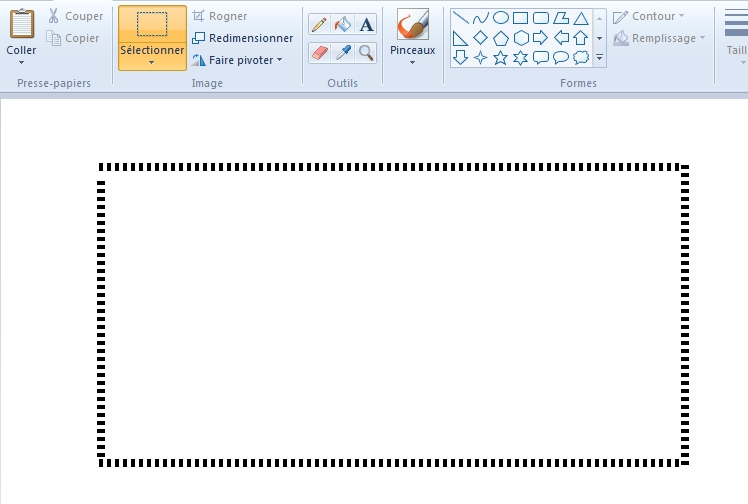Select the Text tool
Screen dimensions: 748x504
367,25
